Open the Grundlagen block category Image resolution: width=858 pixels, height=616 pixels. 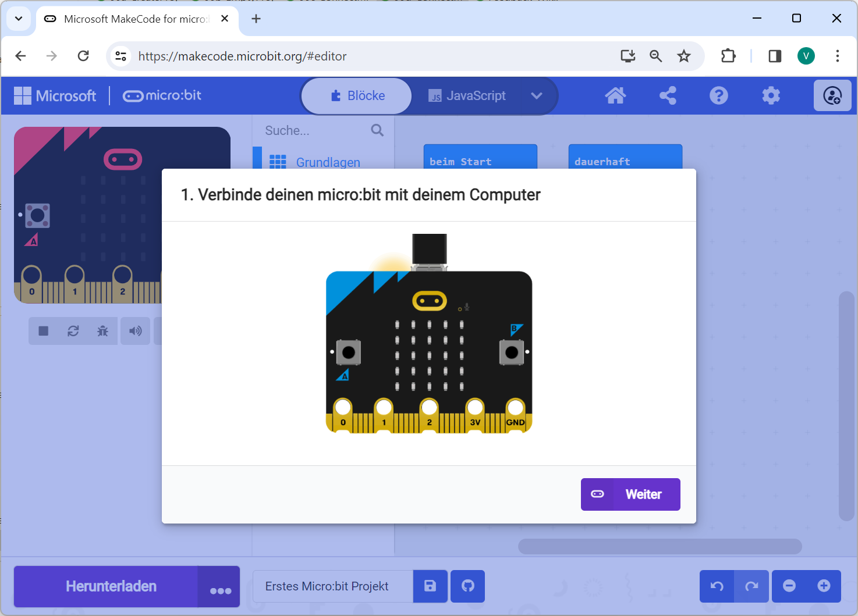coord(328,162)
